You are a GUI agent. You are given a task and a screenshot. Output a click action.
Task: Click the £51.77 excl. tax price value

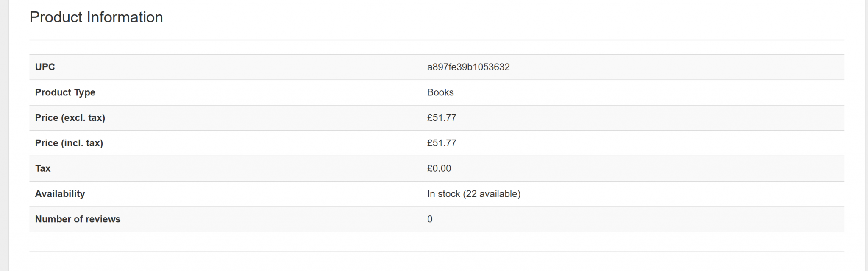point(442,118)
